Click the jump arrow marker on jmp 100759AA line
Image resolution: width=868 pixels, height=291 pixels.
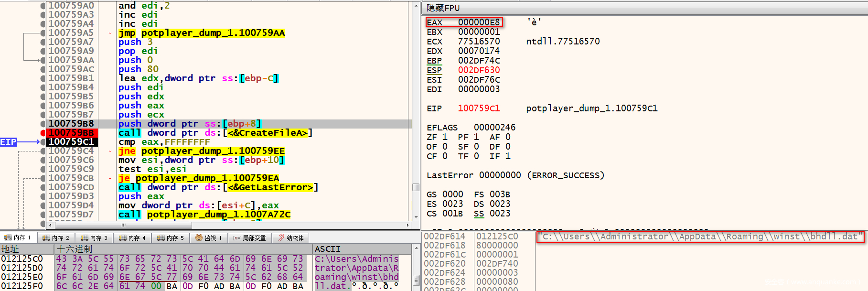[x=110, y=33]
